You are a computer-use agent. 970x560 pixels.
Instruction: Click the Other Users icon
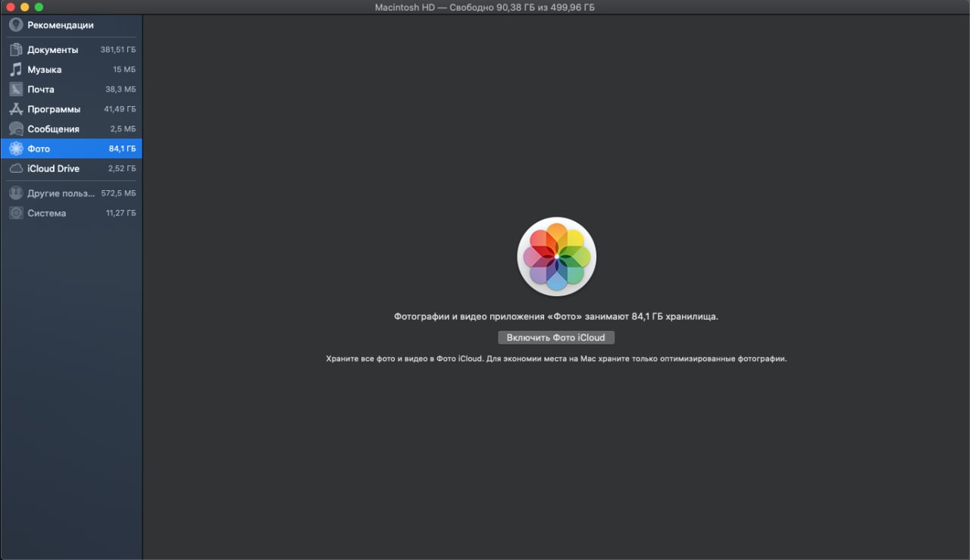tap(16, 193)
